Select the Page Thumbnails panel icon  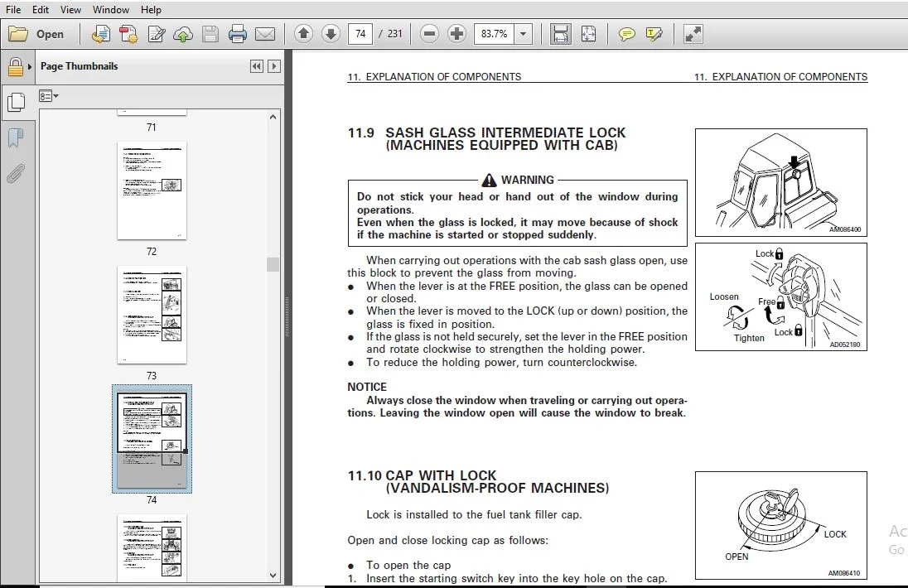tap(16, 102)
